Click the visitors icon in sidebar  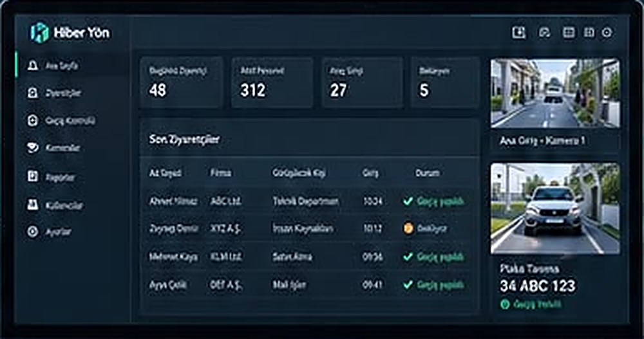click(32, 93)
